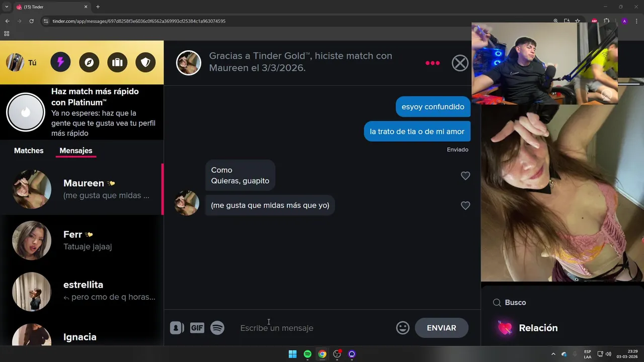644x362 pixels.
Task: Open Spotify from the taskbar
Action: coord(307,354)
